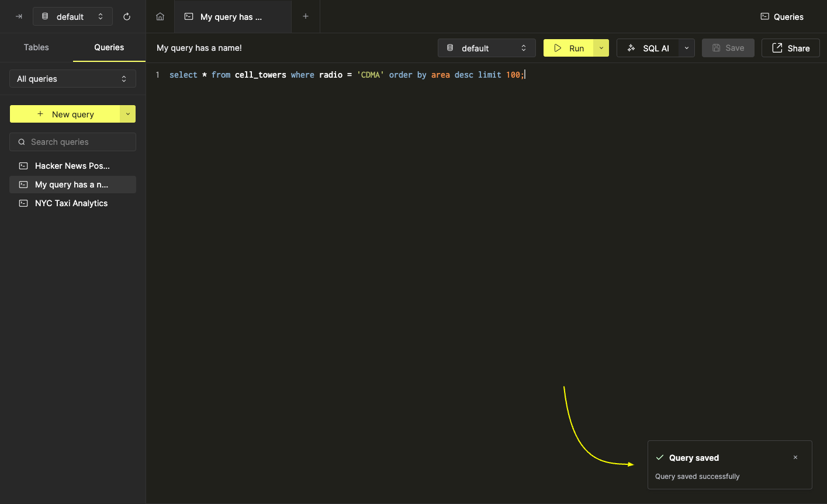Click the terminal icon on the active query tab

click(x=188, y=16)
